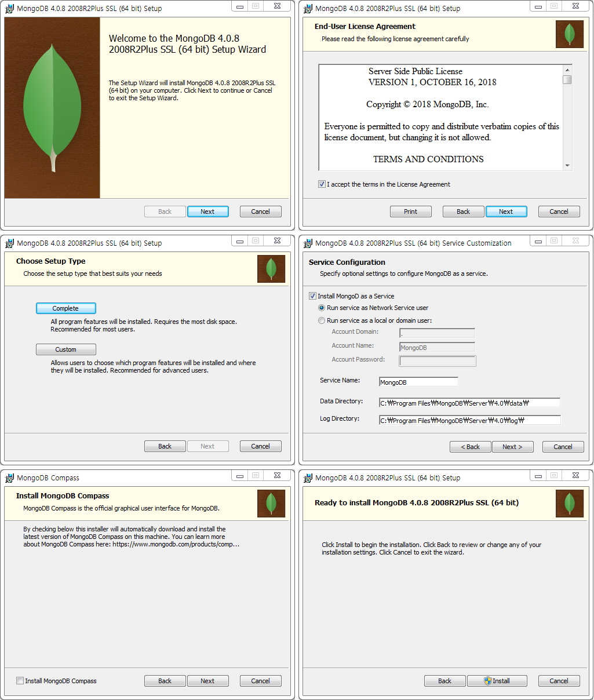
Task: Select Run service as Network Service user
Action: click(322, 308)
